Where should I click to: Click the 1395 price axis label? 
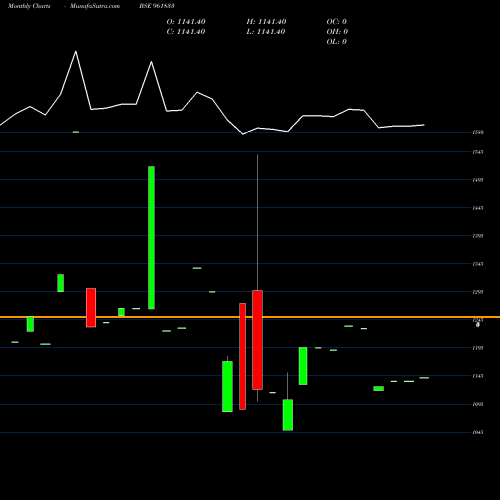coord(478,236)
